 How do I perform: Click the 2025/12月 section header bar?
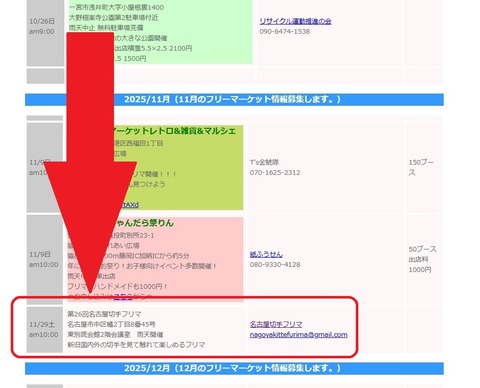[234, 368]
